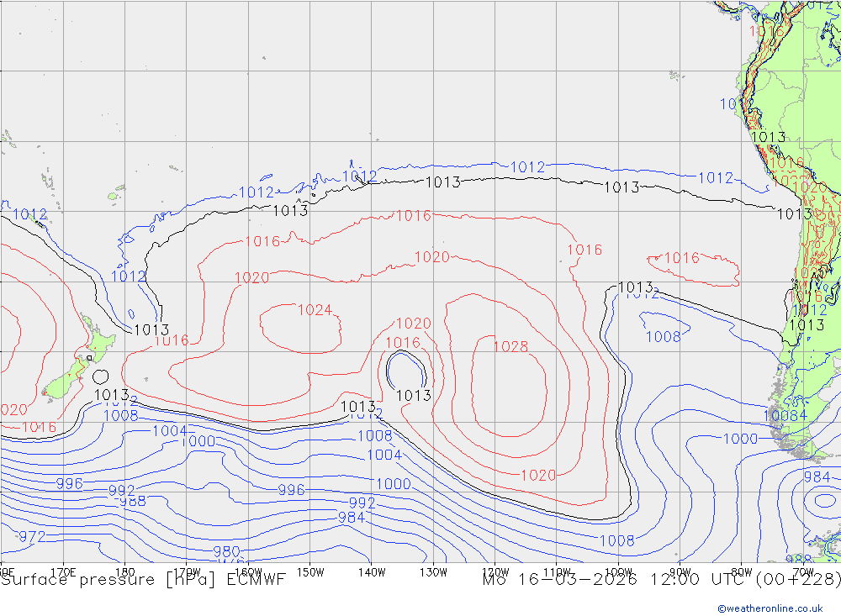Click the 150W longitude axis label
Viewport: 841px width, 616px height.
[x=310, y=572]
